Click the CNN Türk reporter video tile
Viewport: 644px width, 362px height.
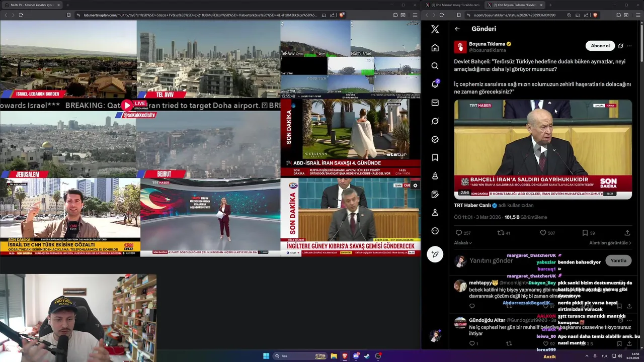(70, 217)
